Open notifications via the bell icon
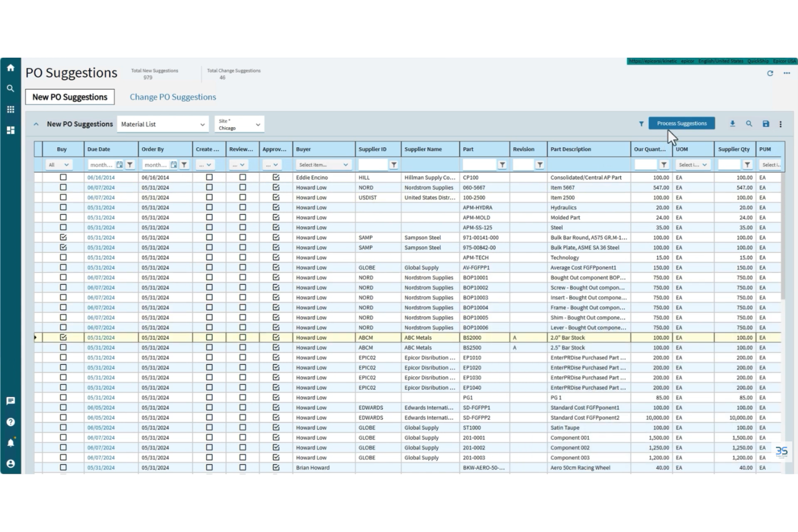Screen dimensions: 798x532 pos(10,443)
